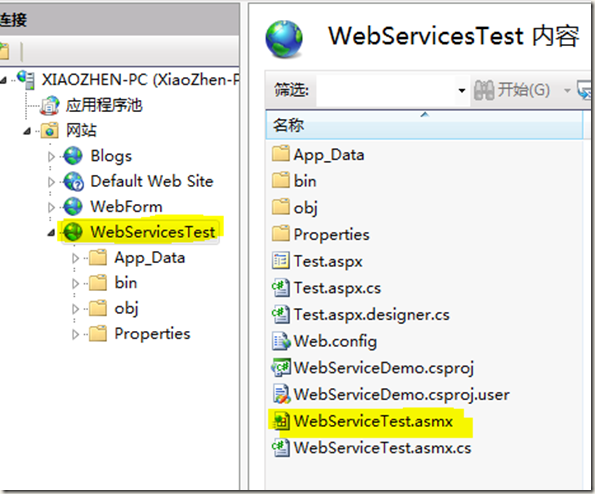Click the WebServiceTest.asmx.cs file icon
Viewport: 595px width, 494px height.
tap(281, 448)
